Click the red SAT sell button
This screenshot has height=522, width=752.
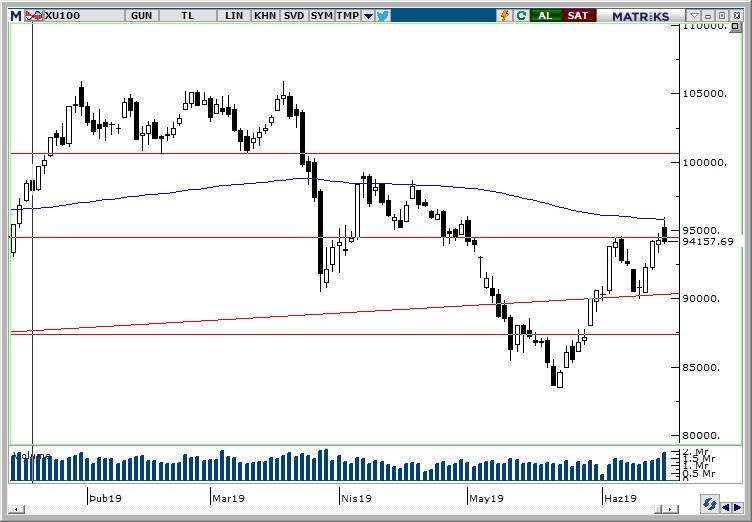pyautogui.click(x=578, y=16)
